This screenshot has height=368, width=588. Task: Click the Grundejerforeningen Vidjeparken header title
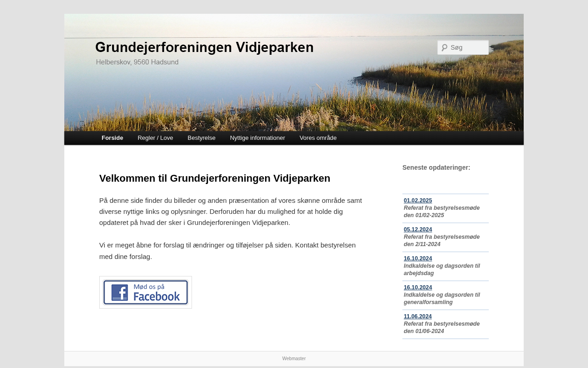(x=204, y=47)
